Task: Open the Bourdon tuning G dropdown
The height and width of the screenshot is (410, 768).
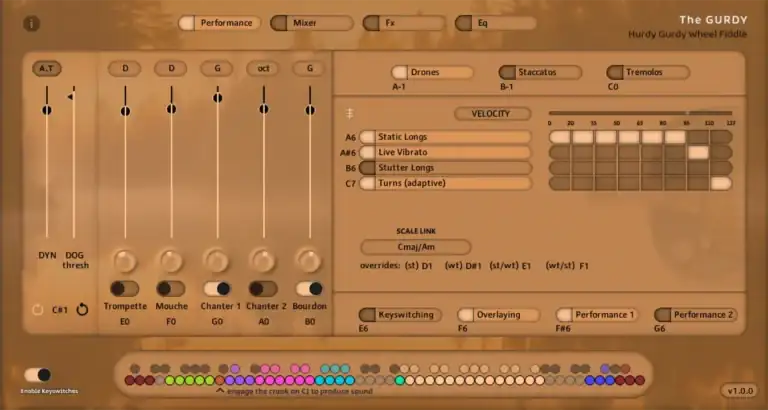Action: click(x=309, y=69)
